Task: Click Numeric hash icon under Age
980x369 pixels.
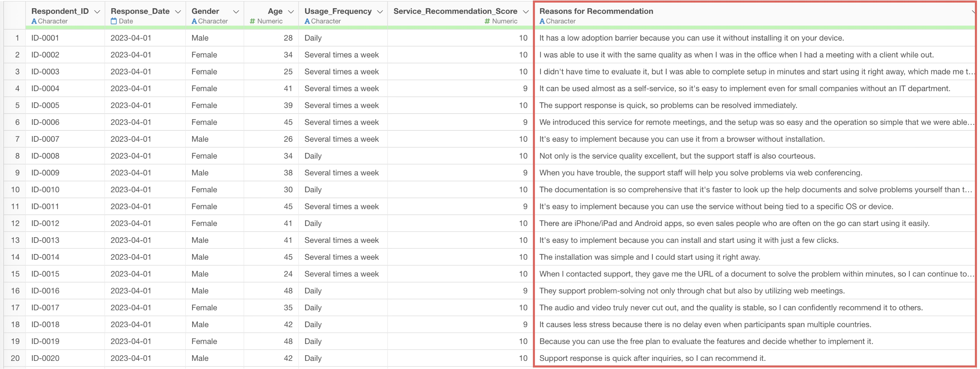Action: (x=252, y=21)
